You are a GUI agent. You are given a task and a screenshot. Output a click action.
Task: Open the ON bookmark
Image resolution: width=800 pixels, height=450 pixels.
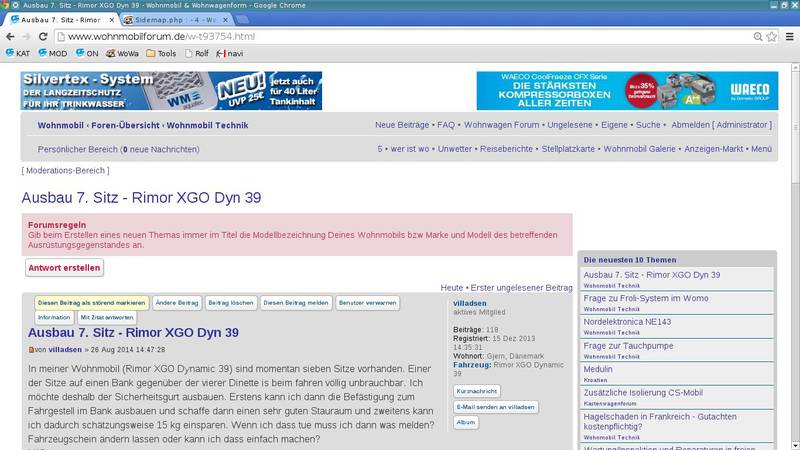pos(87,53)
